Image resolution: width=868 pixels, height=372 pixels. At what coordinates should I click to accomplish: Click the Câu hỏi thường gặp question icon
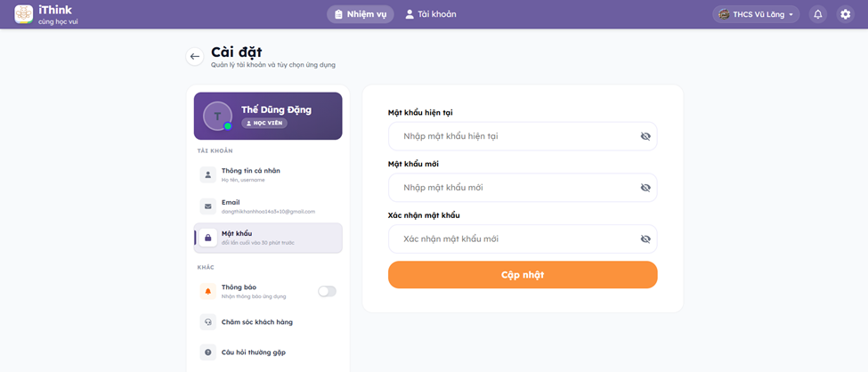point(208,352)
